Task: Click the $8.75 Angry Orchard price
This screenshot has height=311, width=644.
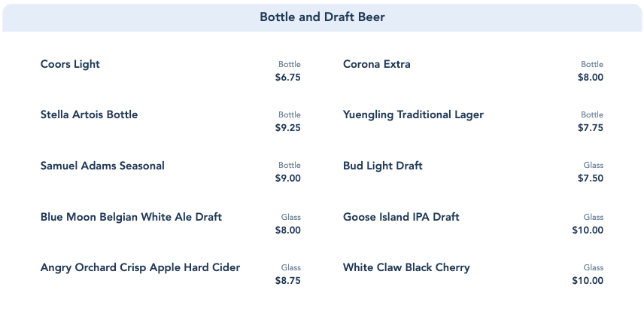Action: (x=288, y=281)
